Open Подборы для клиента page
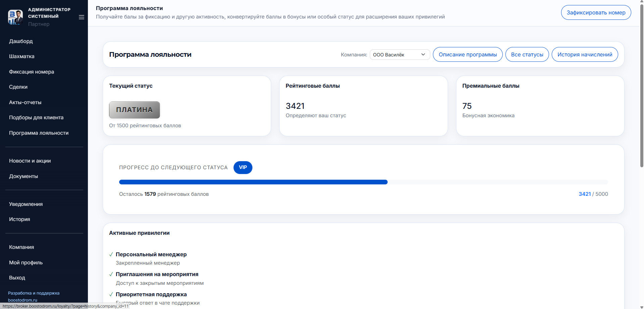The image size is (644, 309). [x=36, y=118]
